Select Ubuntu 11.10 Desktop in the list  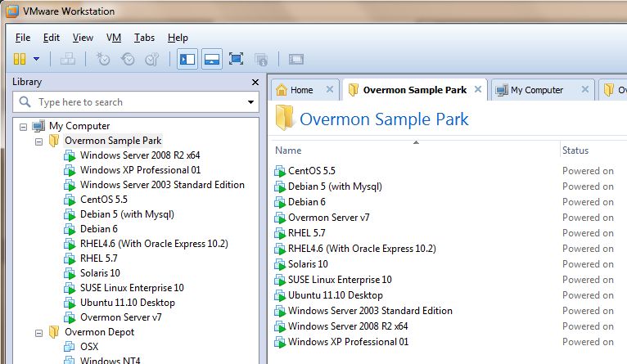click(336, 295)
